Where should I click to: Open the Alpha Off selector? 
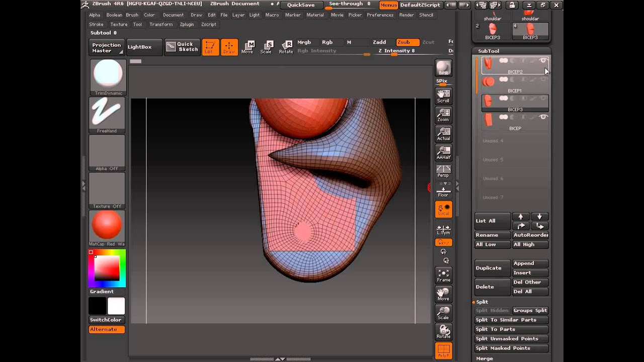107,152
